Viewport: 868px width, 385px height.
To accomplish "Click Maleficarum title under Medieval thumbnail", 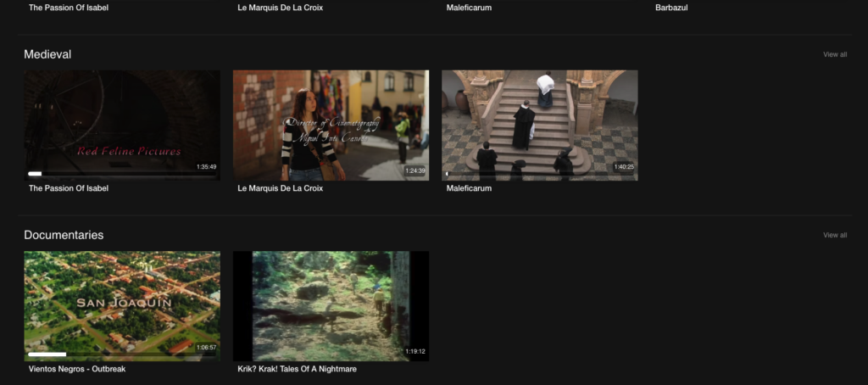I will coord(469,188).
